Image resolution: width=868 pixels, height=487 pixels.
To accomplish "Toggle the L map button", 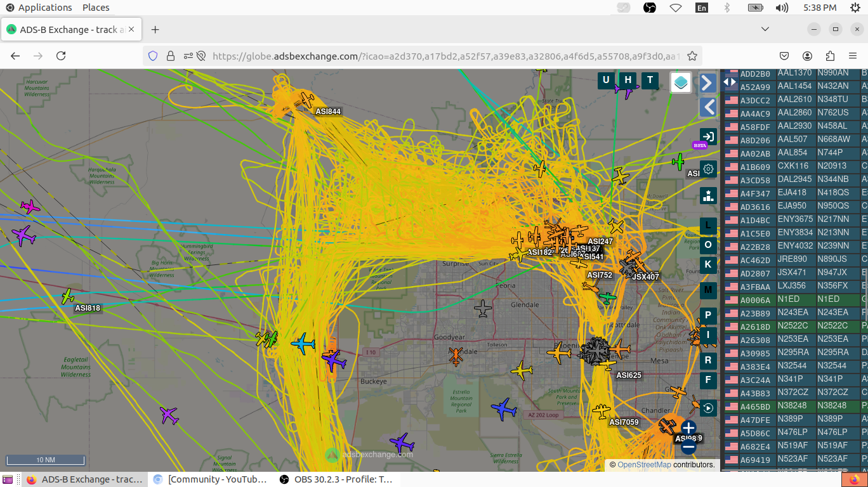I will 708,226.
